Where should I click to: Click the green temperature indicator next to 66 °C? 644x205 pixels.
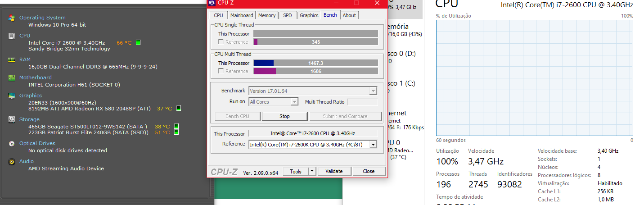click(x=138, y=43)
